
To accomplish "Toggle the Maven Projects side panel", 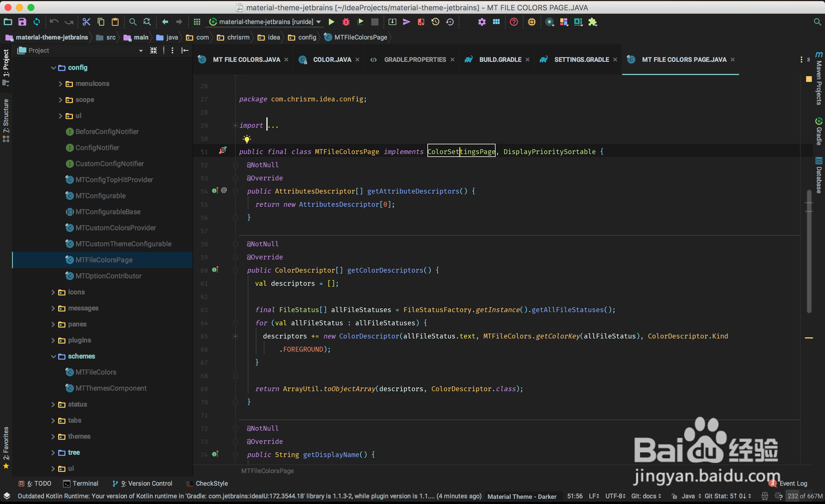I will 819,79.
